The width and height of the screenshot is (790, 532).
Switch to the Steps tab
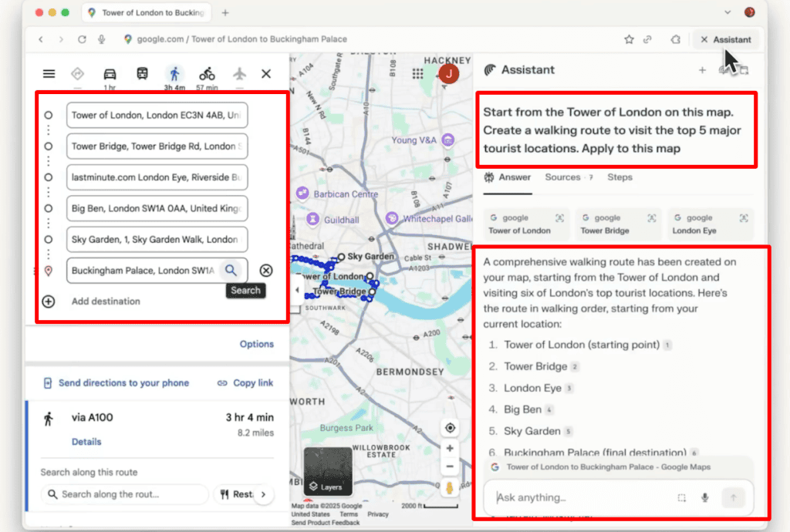pos(620,177)
